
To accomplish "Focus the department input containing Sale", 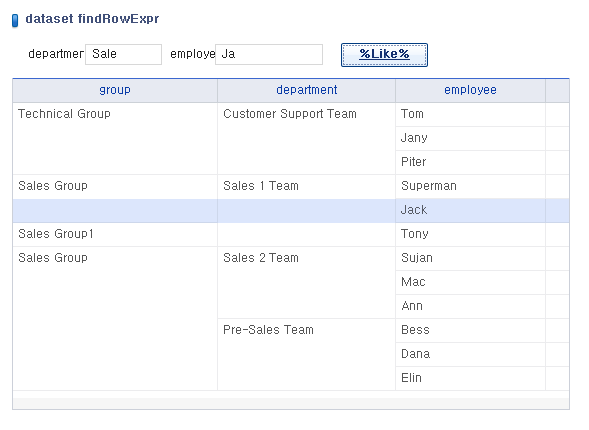I will pyautogui.click(x=124, y=54).
